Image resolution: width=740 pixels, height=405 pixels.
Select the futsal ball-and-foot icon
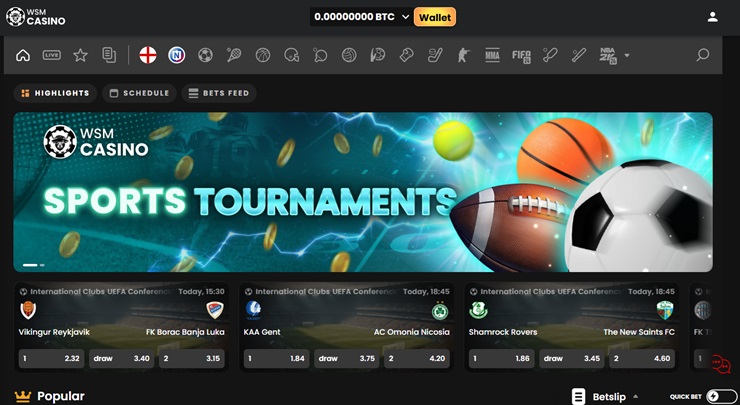point(378,55)
